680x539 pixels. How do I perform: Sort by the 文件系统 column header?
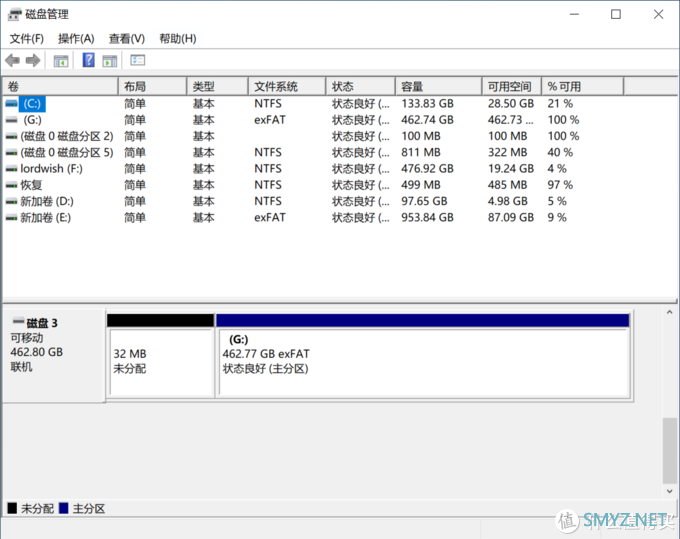click(287, 86)
